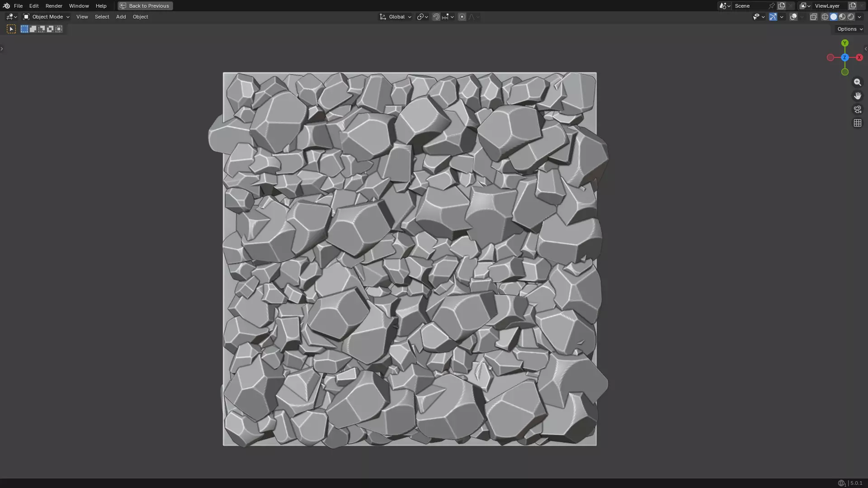Open Global transform orientation dropdown
This screenshot has width=868, height=488.
[396, 17]
